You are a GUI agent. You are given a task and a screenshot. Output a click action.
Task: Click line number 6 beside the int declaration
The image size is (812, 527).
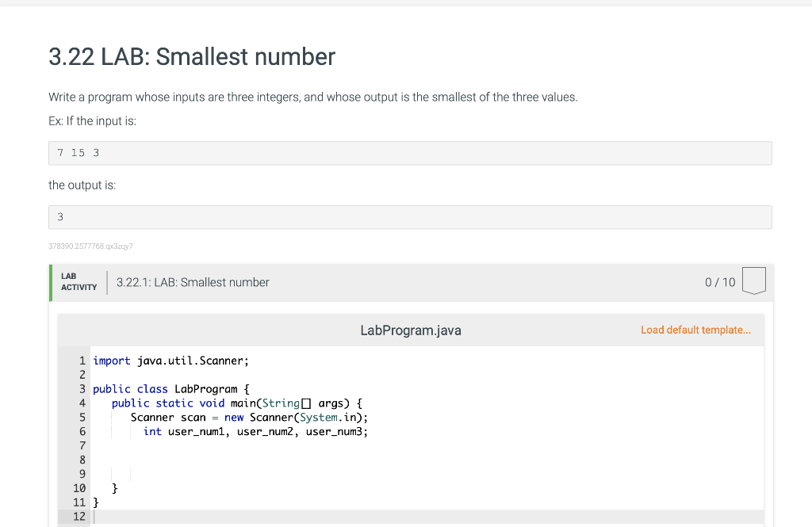coord(82,431)
